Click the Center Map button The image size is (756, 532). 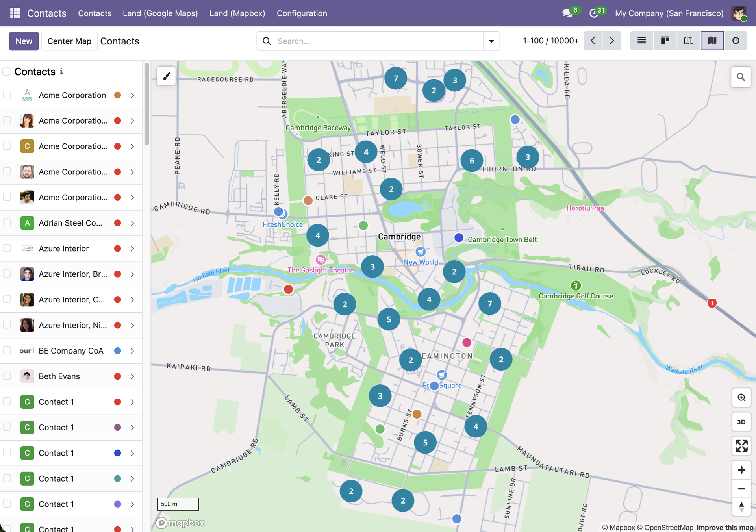[x=69, y=41]
